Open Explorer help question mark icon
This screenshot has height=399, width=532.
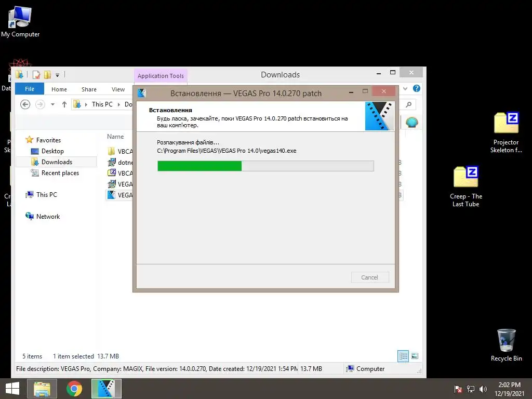pos(416,88)
